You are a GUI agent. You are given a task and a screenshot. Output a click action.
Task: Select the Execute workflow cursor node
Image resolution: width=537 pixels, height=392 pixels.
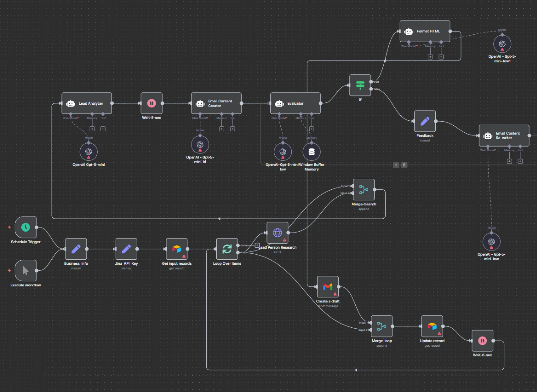tap(26, 270)
